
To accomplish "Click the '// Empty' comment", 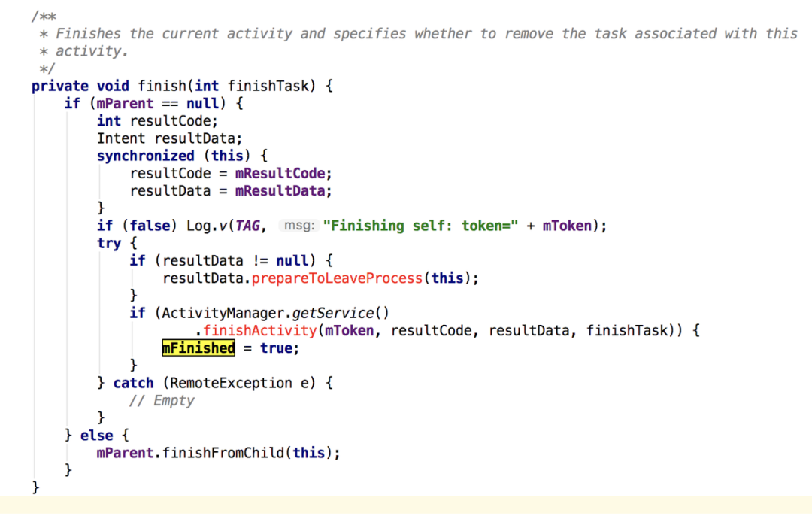I will click(162, 400).
